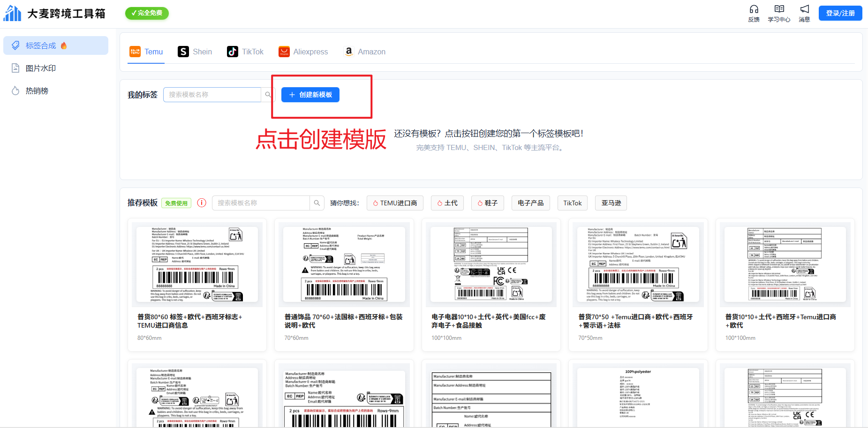
Task: Select the TEMU进口商 suggestion tag
Action: coord(395,203)
